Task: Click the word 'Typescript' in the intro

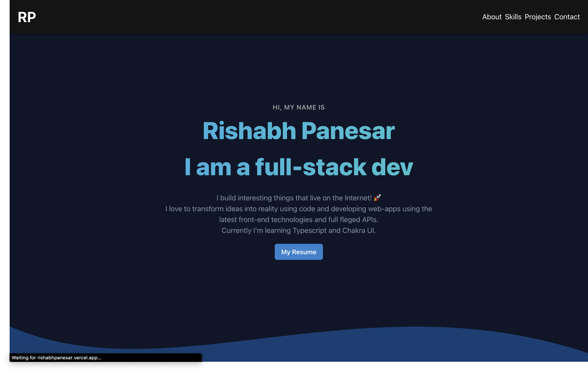Action: 309,231
